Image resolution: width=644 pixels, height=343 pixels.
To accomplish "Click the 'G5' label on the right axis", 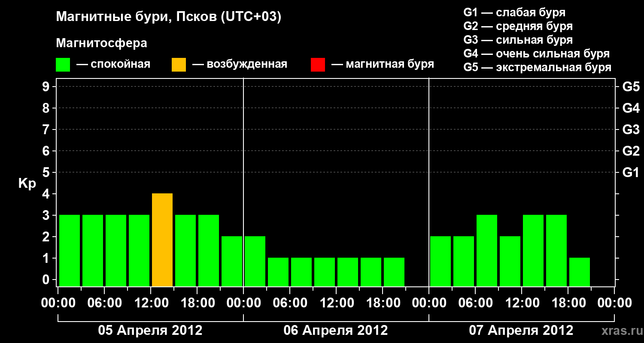I will coord(631,87).
